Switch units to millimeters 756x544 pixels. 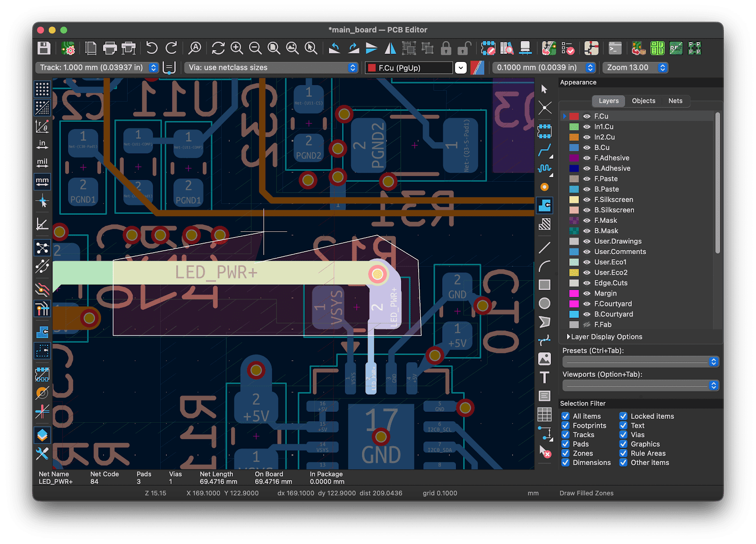[x=42, y=181]
